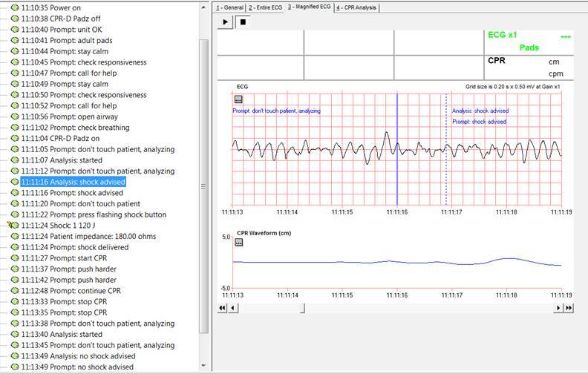Select 11:10:47 Prompt: call for help

[x=68, y=73]
